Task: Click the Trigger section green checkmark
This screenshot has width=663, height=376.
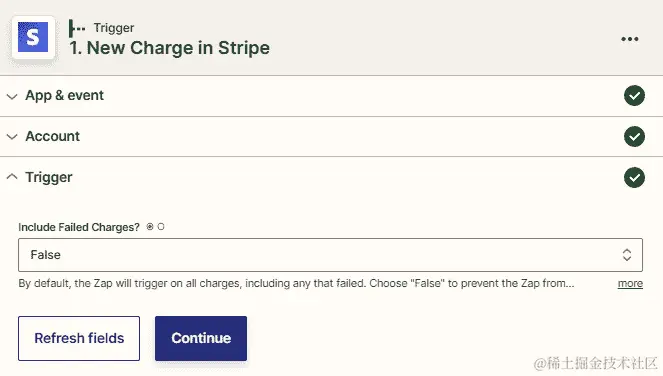Action: (x=634, y=177)
